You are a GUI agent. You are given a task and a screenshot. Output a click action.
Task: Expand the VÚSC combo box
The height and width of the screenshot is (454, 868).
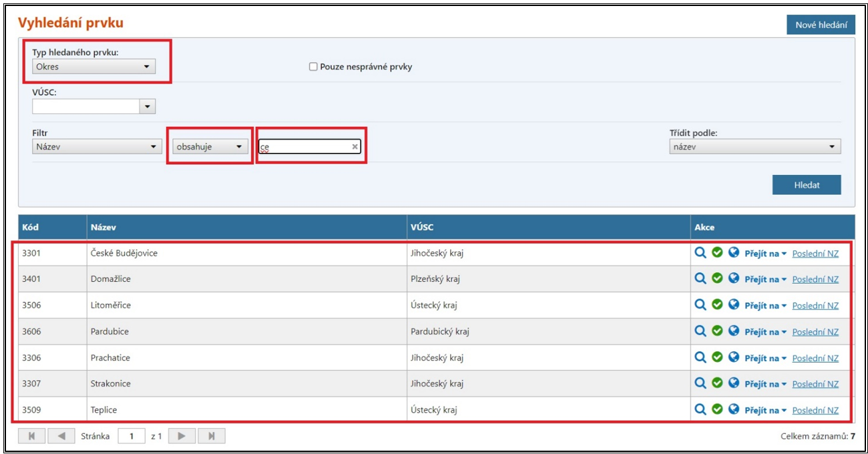[x=148, y=106]
